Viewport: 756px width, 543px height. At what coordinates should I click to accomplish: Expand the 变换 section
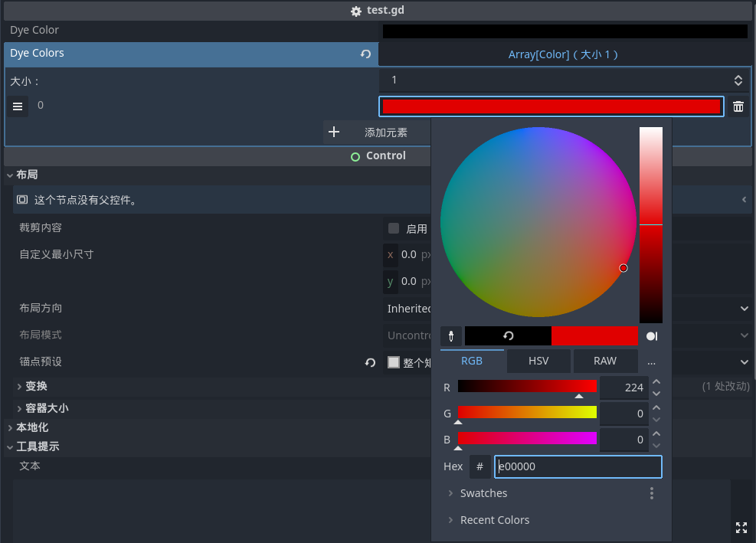19,386
